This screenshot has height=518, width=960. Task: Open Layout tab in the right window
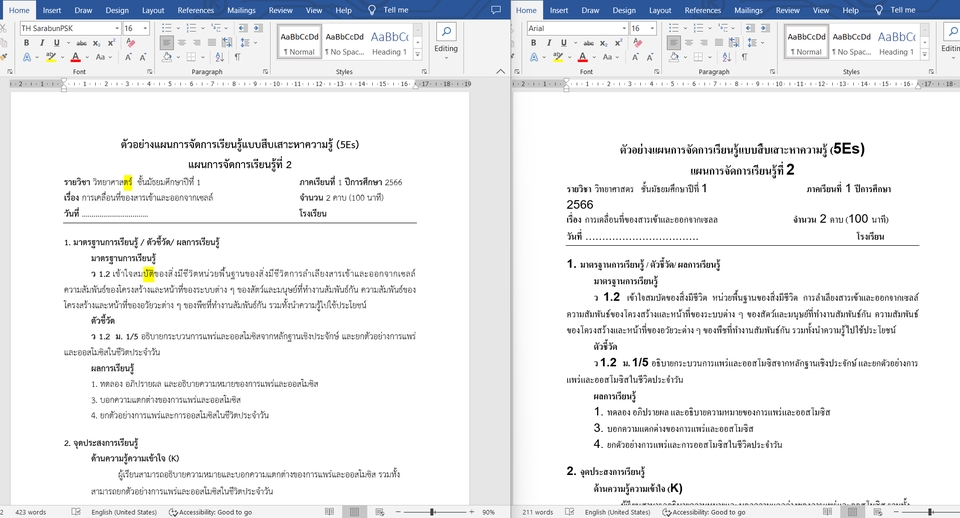coord(660,10)
